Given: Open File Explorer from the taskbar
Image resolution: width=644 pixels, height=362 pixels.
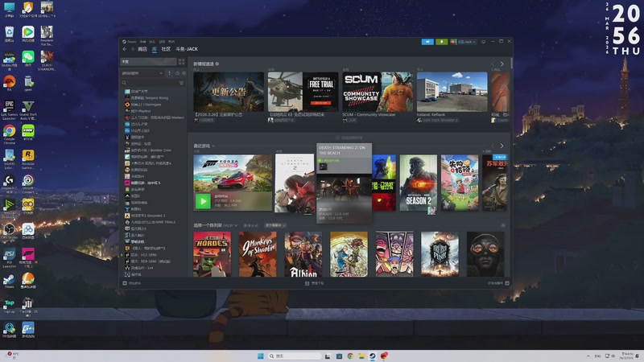Looking at the screenshot, I should click(x=361, y=356).
